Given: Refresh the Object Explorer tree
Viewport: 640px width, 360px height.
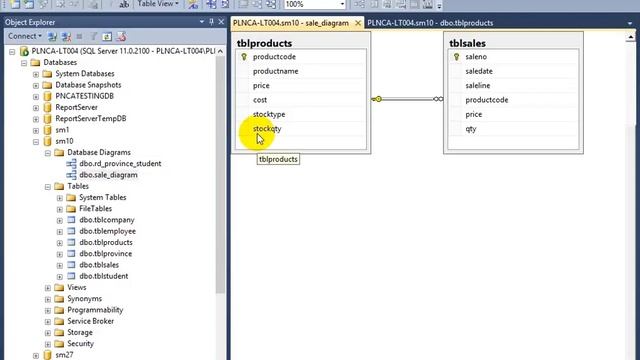Looking at the screenshot, I should point(107,36).
